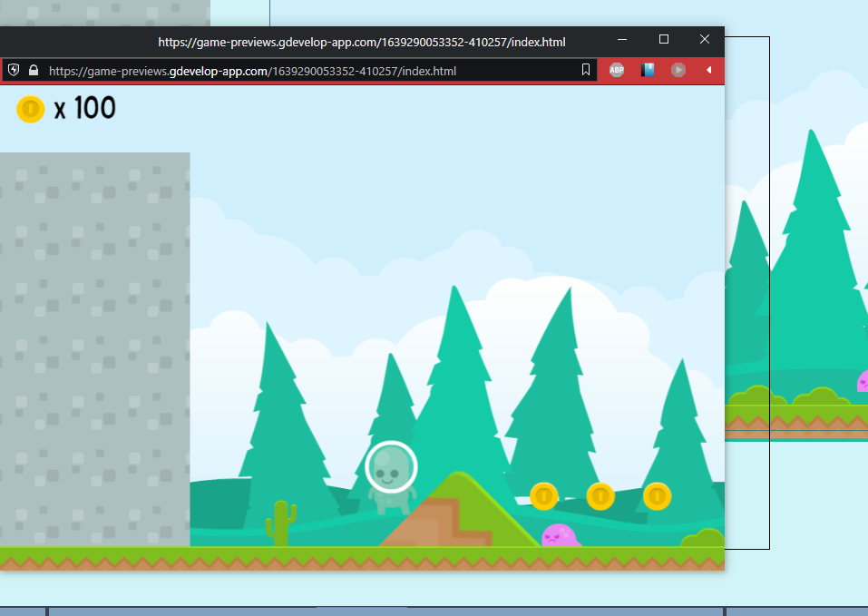Maximize the game preview window
868x616 pixels.
[664, 39]
